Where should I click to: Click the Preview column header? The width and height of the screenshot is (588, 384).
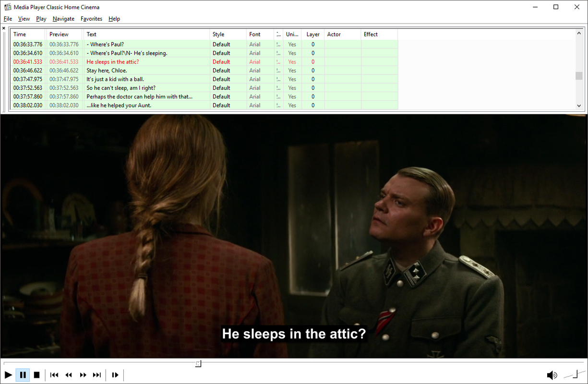tap(65, 34)
